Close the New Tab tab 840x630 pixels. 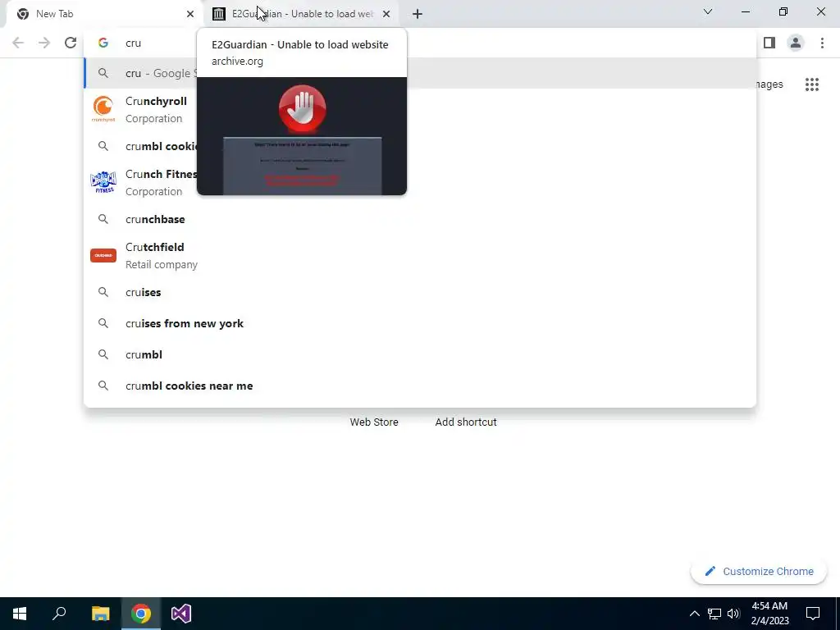190,14
